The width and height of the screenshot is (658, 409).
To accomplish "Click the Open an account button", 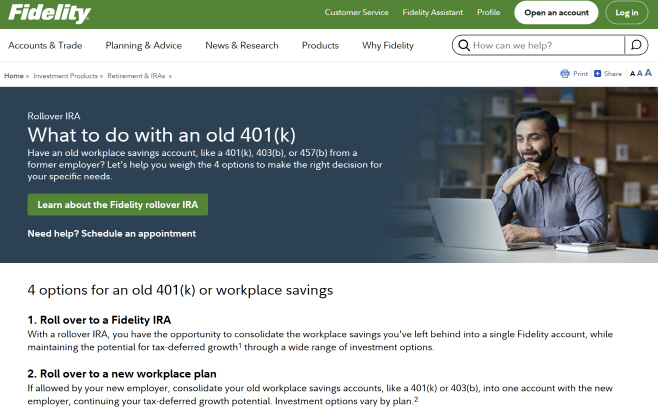I will coord(556,13).
